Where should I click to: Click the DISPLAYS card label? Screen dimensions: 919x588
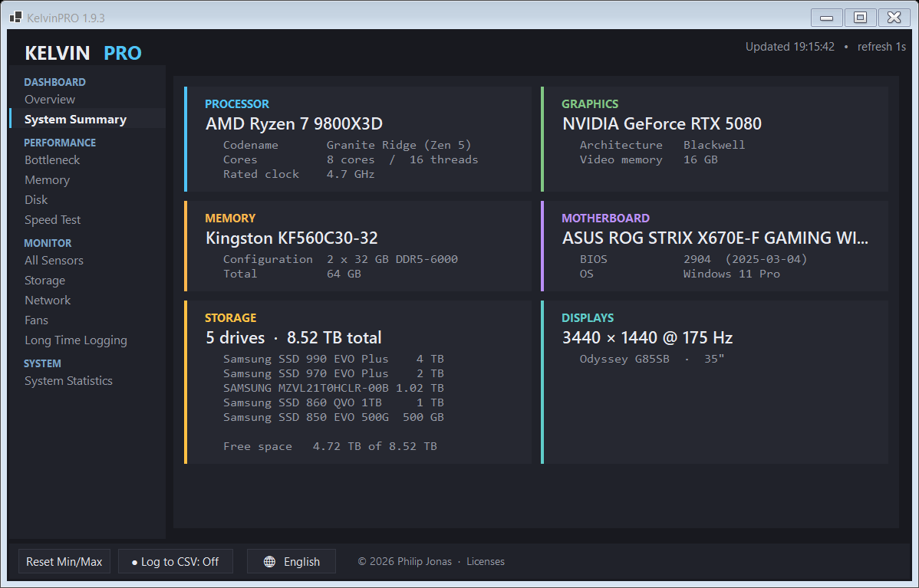(x=588, y=317)
